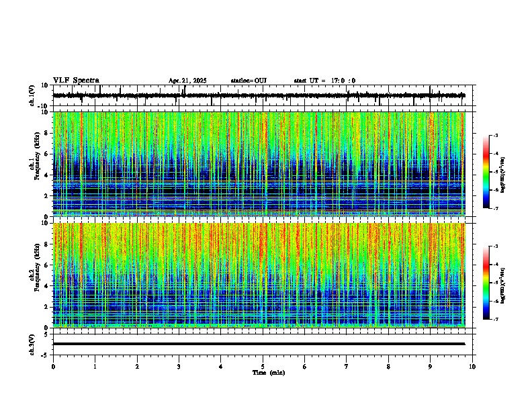The width and height of the screenshot is (532, 411).
Task: Select the ch.1 spectrogram panel
Action: (259, 164)
